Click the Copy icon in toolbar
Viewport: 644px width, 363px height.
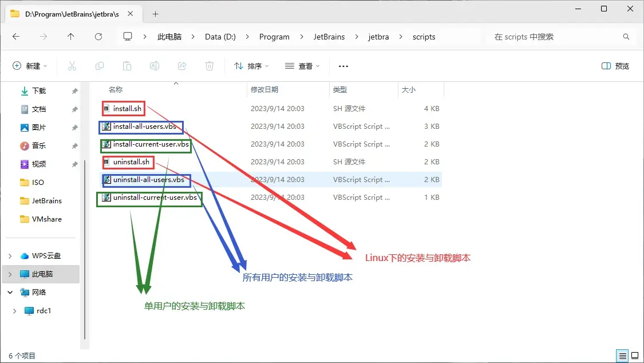point(100,66)
